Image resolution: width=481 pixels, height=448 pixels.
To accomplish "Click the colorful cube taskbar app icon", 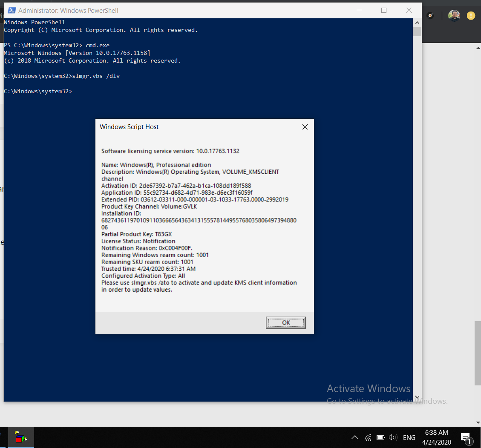I will tap(21, 437).
